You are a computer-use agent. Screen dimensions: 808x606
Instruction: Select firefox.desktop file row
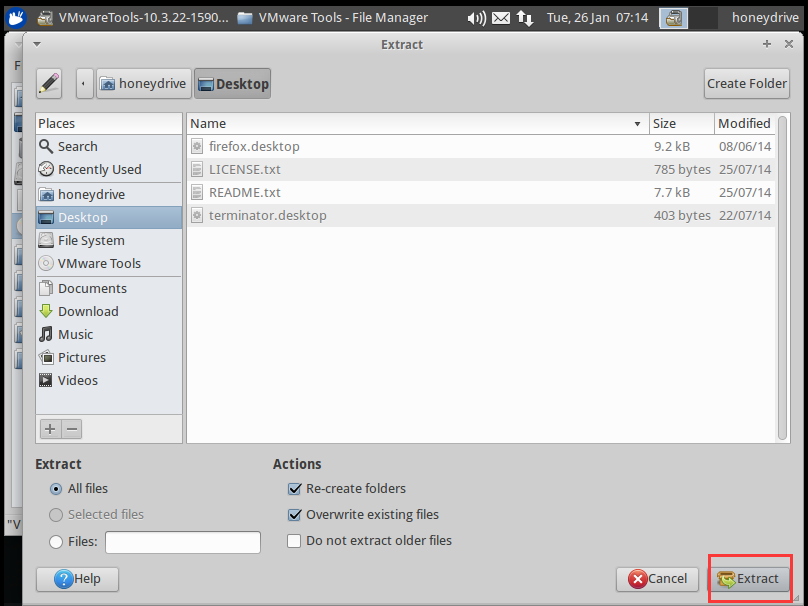point(481,146)
